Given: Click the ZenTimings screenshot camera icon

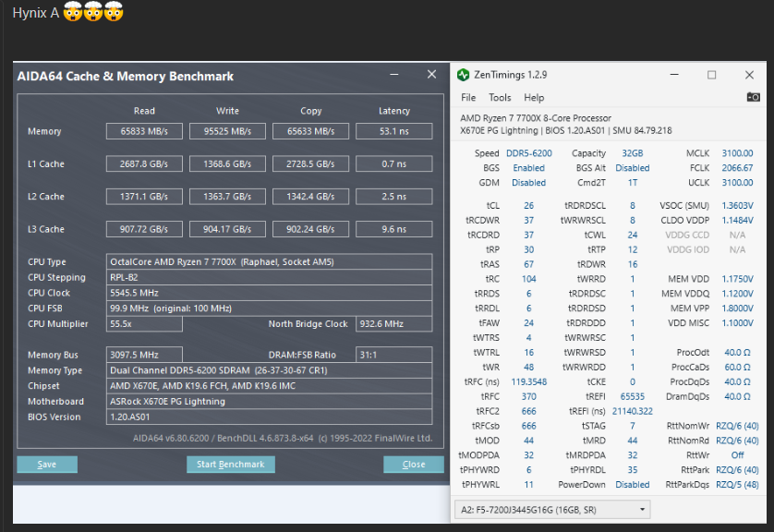Looking at the screenshot, I should coord(753,97).
